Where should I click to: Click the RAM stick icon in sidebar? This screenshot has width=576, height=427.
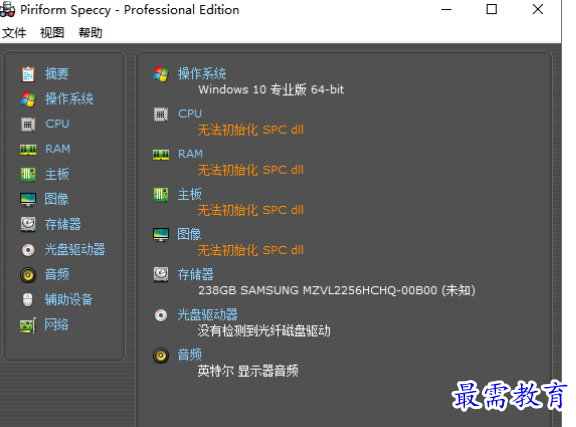(28, 149)
